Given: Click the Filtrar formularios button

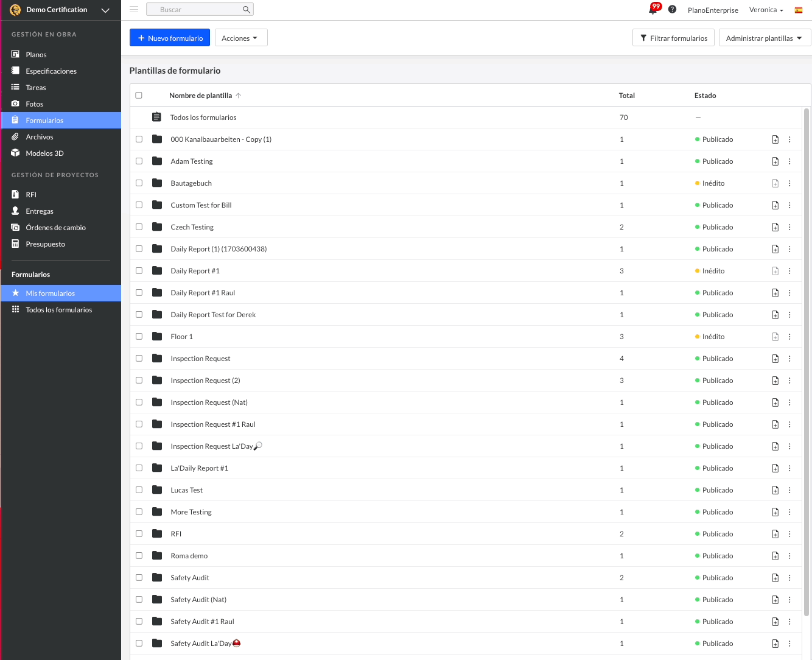Looking at the screenshot, I should pyautogui.click(x=673, y=38).
